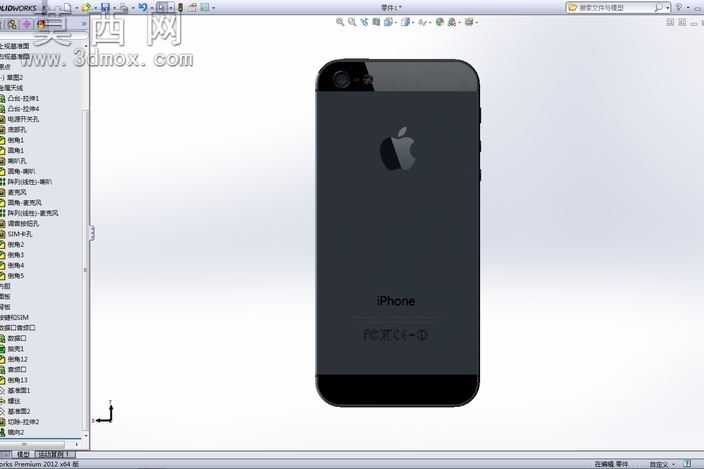Click the Apple logo on the phone model

pyautogui.click(x=398, y=149)
